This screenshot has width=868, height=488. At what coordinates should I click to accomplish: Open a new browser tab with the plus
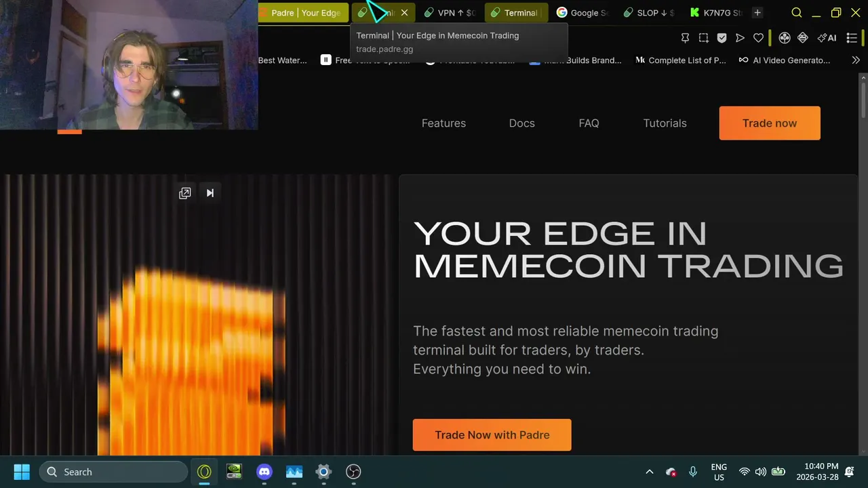(x=757, y=12)
